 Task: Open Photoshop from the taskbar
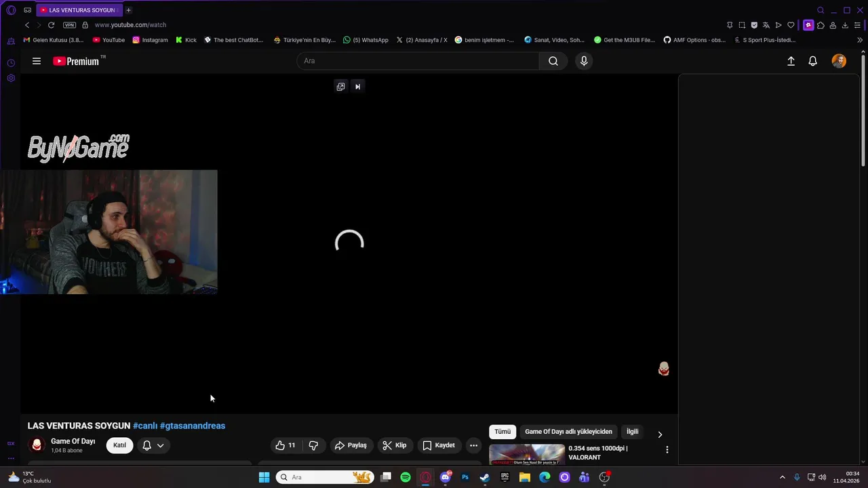(x=465, y=477)
